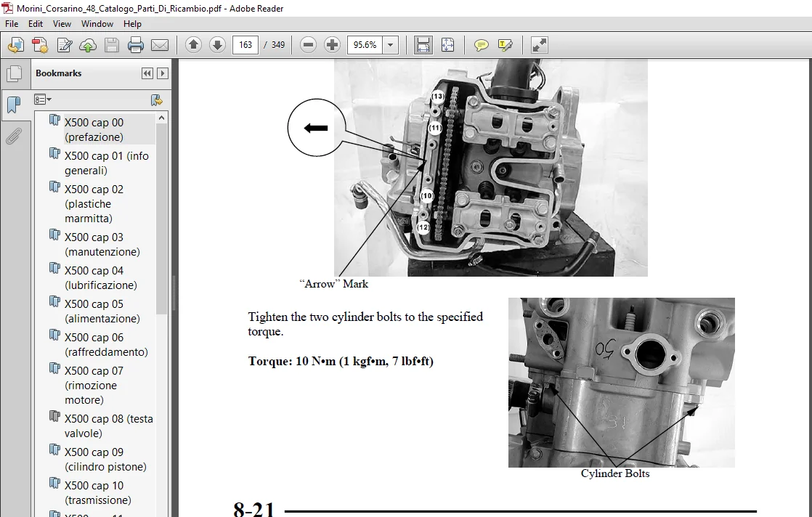Go to X500 cap 04 (lubrificazione)
812x517 pixels.
102,278
